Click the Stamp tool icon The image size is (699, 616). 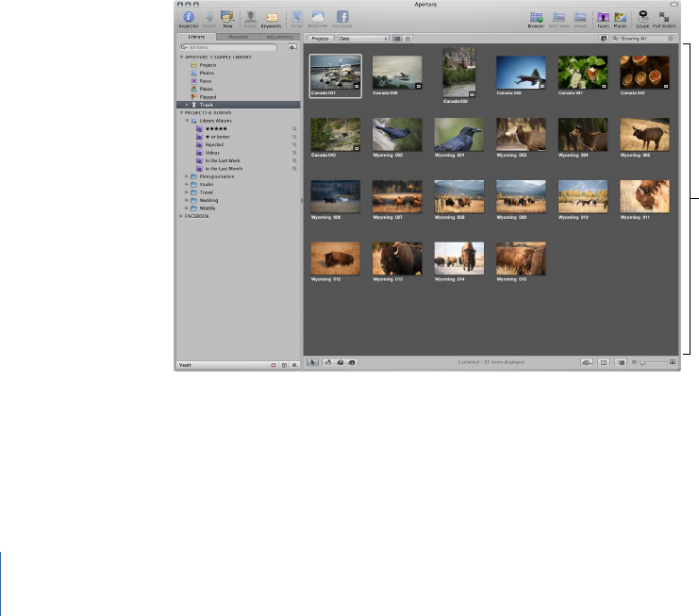coord(352,362)
